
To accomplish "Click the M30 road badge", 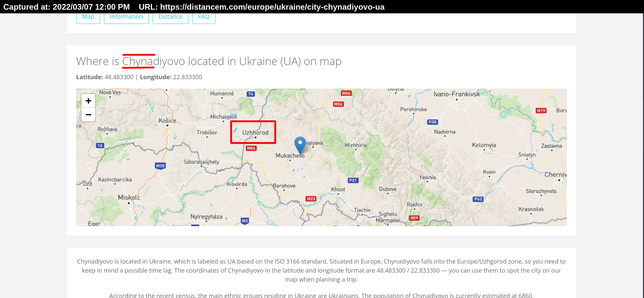I will (160, 166).
